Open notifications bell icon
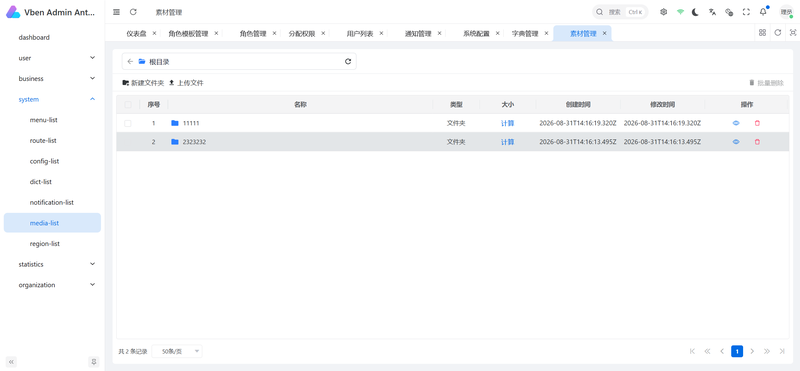 coord(763,12)
